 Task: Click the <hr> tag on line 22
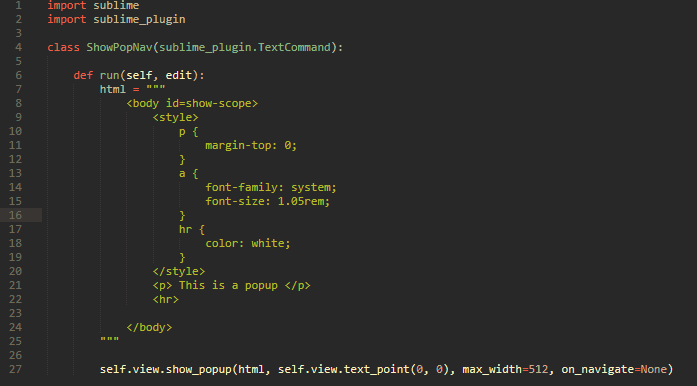[x=166, y=299]
